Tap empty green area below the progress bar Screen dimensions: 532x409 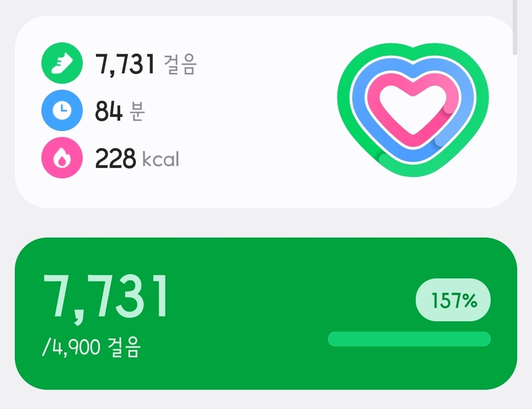(409, 369)
